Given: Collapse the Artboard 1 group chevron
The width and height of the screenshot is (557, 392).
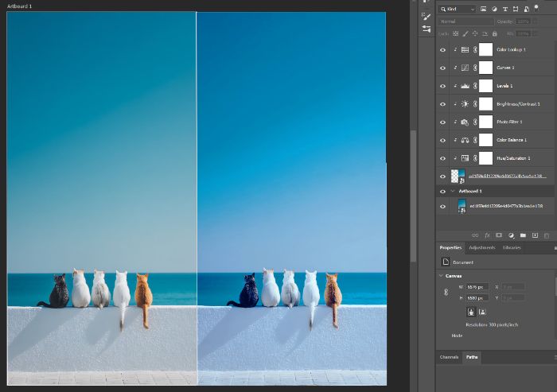Looking at the screenshot, I should [x=453, y=191].
